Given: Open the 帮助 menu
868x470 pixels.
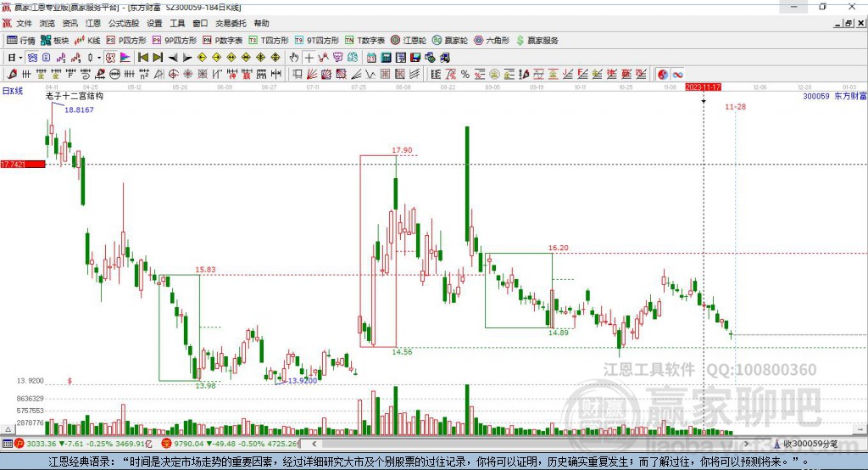Looking at the screenshot, I should [x=261, y=23].
